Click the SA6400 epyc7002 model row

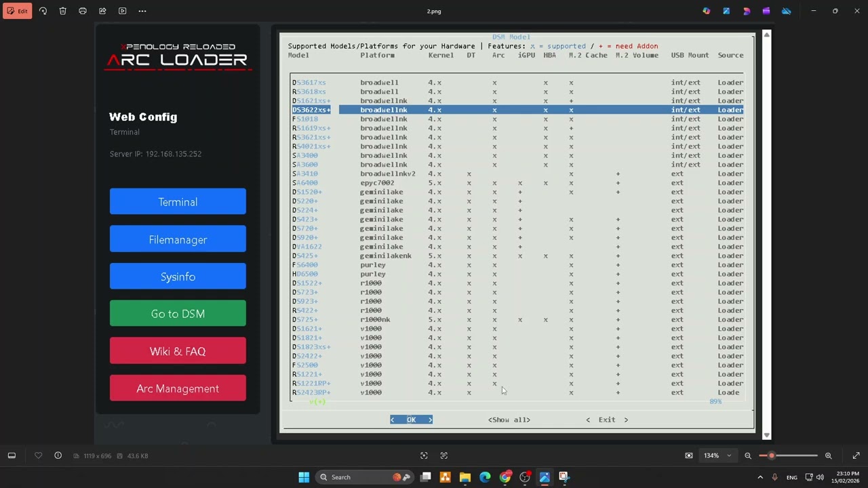point(517,183)
